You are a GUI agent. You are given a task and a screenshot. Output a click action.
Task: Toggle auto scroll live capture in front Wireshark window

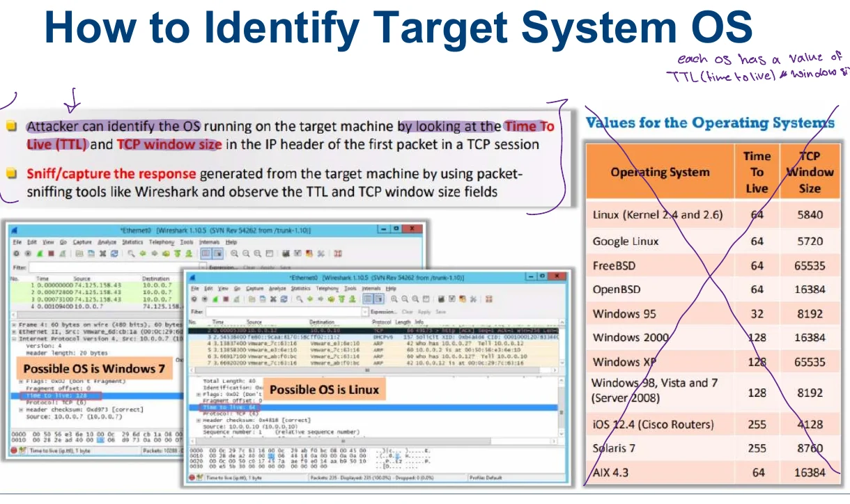(379, 299)
